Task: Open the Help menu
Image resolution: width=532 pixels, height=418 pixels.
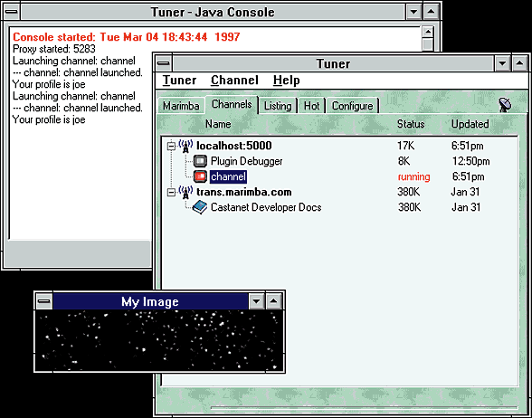Action: coord(286,80)
